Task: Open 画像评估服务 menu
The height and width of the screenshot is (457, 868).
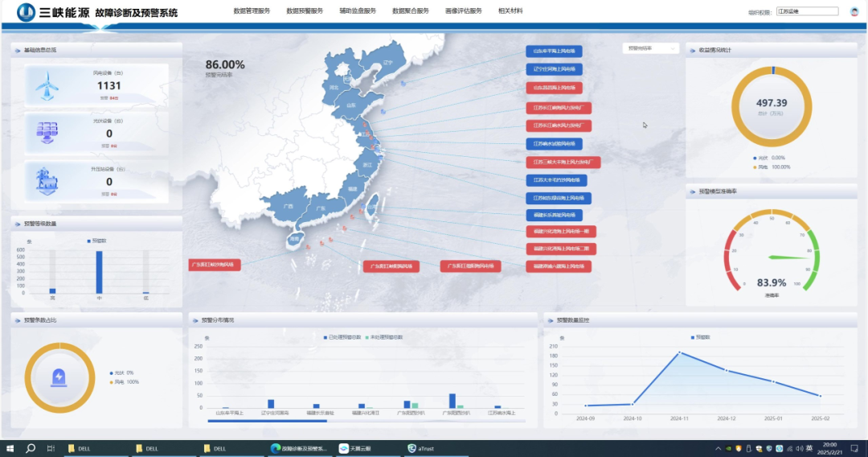Action: 464,11
